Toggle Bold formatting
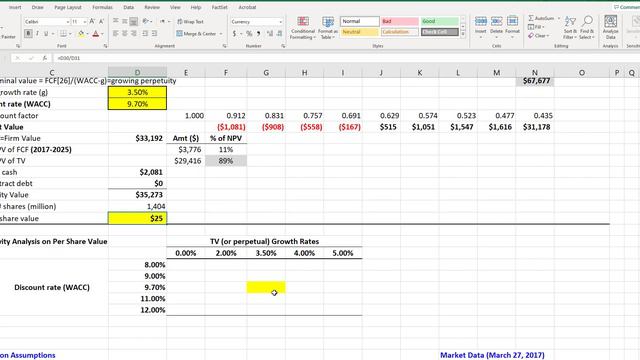This screenshot has width=640, height=360. 28,33
